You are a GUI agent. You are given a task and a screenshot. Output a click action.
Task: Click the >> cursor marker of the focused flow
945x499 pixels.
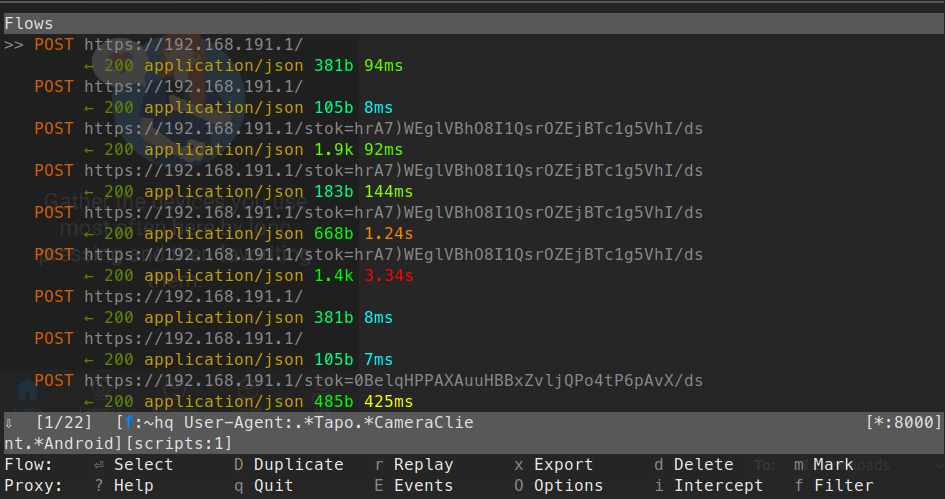(13, 45)
